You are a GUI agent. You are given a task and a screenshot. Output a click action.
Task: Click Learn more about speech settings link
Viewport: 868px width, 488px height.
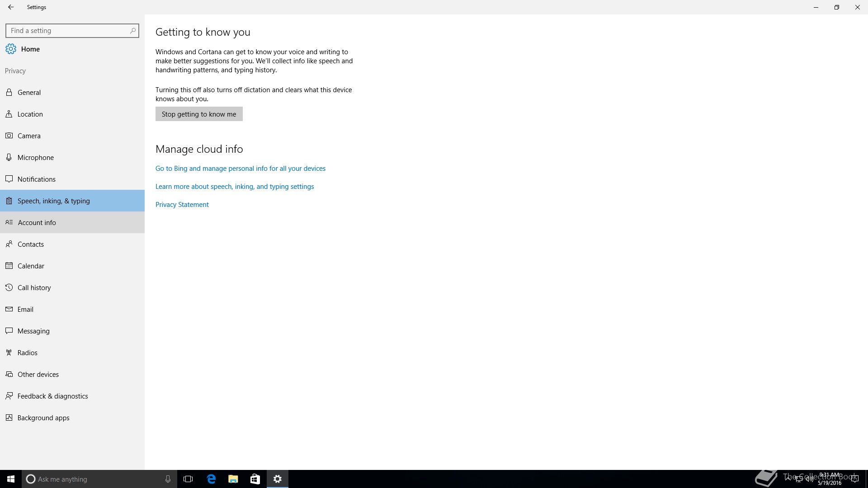[234, 187]
